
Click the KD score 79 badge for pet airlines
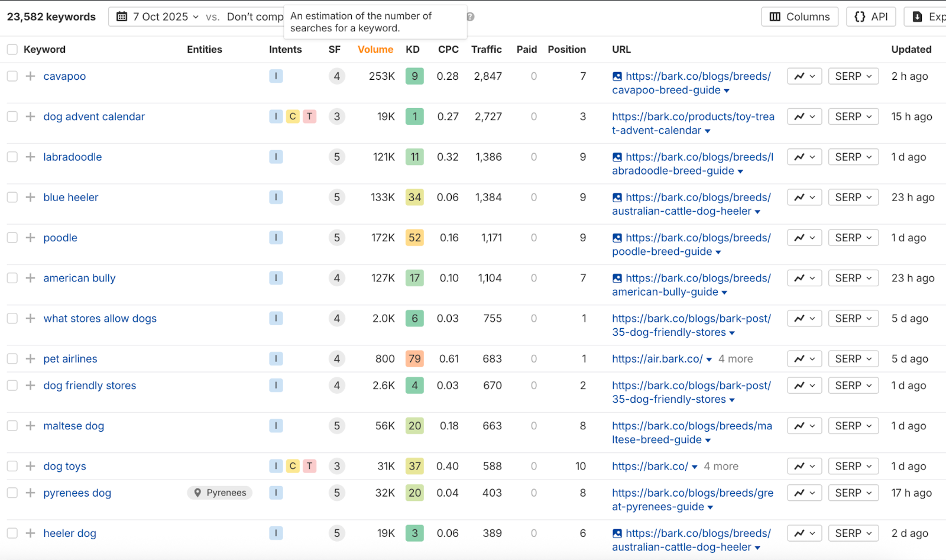414,359
